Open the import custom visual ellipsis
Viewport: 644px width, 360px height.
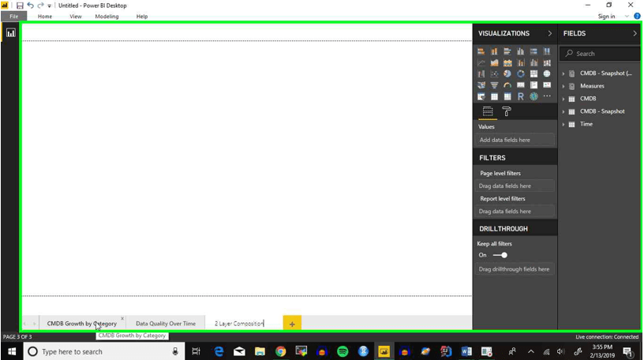[547, 96]
